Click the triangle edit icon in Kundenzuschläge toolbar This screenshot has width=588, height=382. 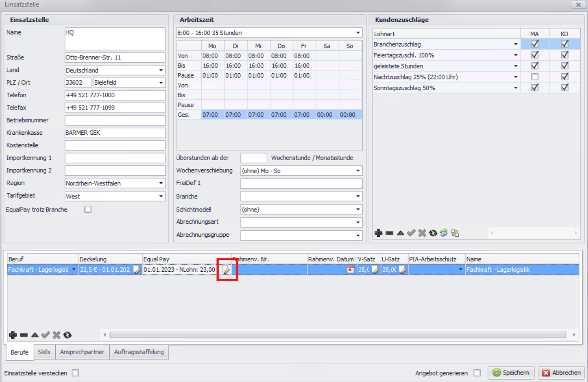400,233
